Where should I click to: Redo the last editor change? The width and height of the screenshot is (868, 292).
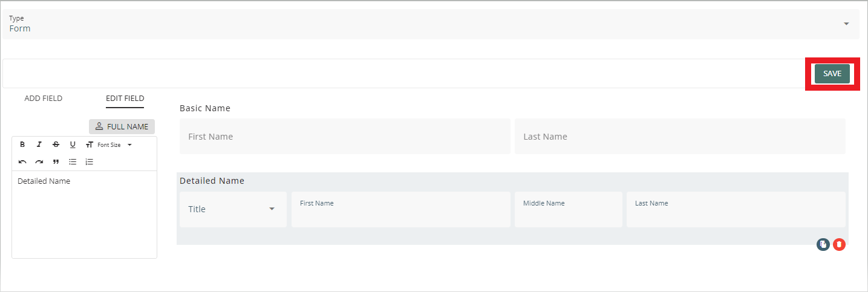click(39, 162)
